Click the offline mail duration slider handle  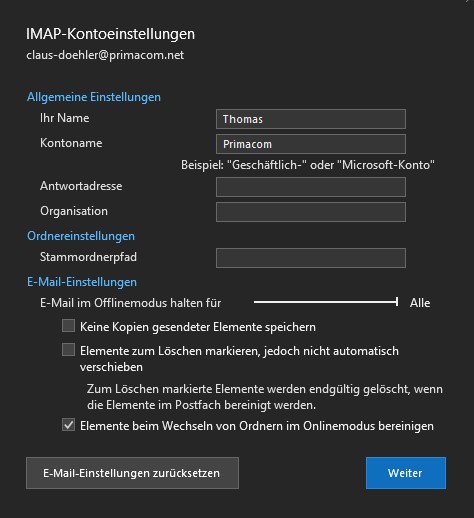point(397,302)
